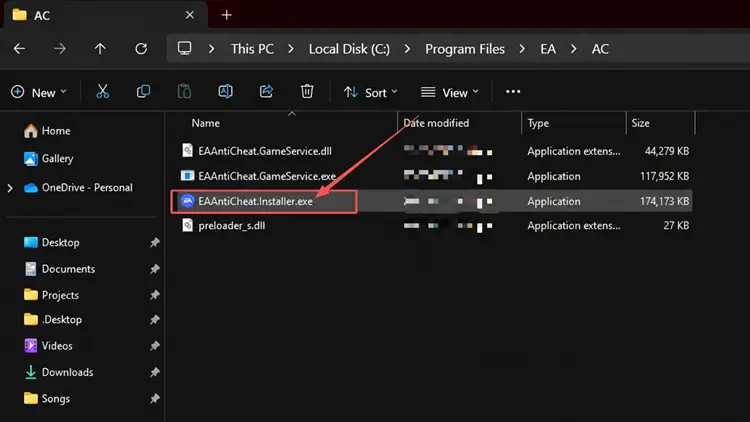Close the AC tab
Screen dimensions: 750x422
(x=190, y=15)
